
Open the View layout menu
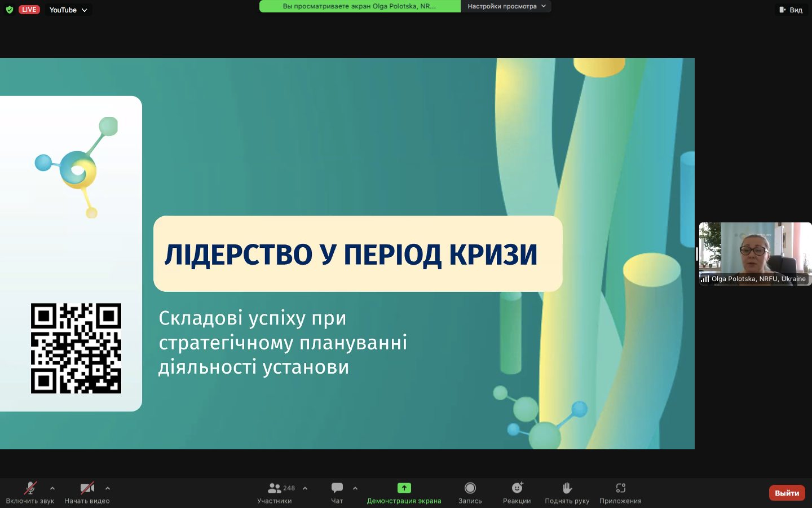point(791,10)
